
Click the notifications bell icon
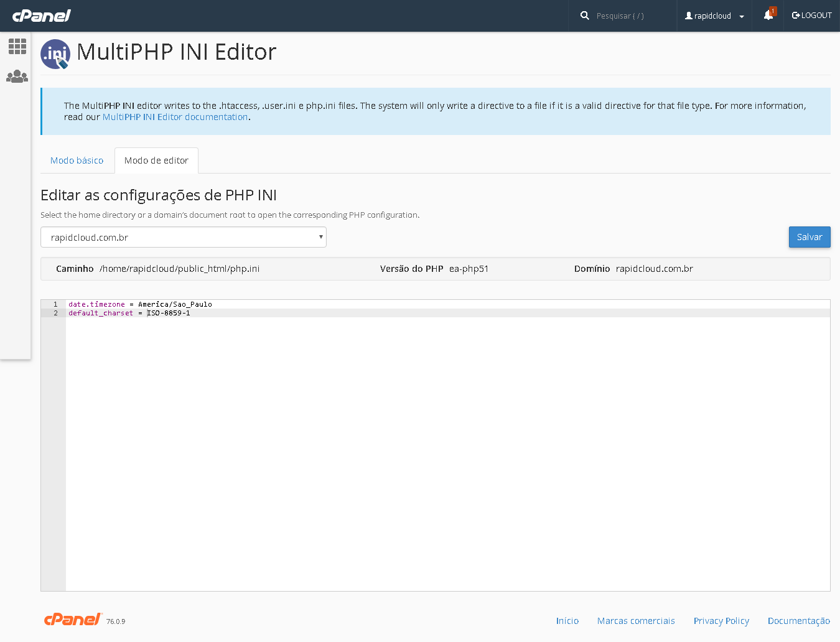tap(768, 16)
